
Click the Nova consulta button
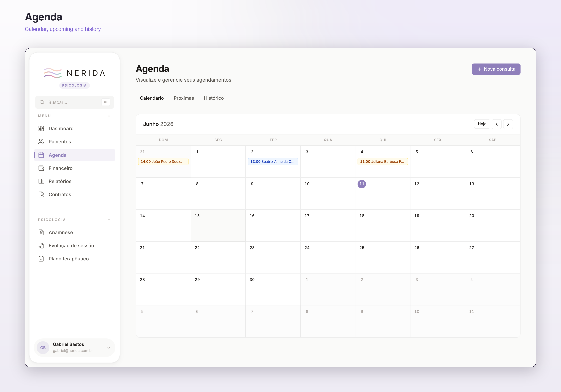click(x=496, y=69)
